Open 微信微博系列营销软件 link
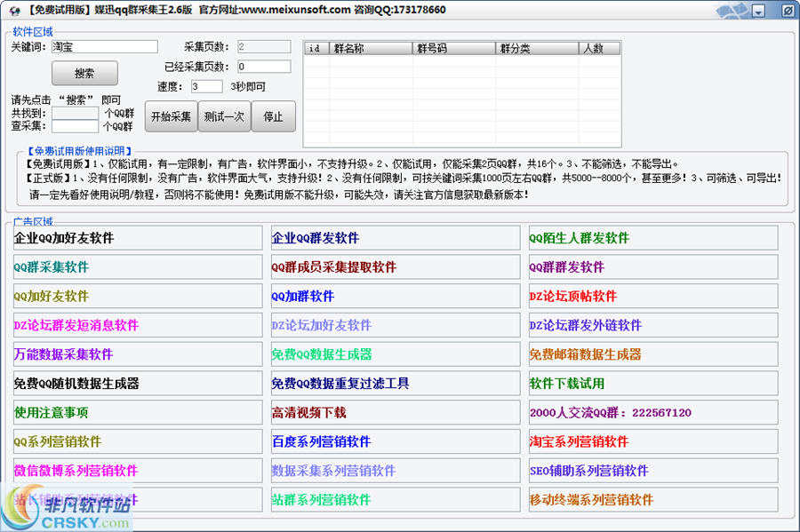800x532 pixels. click(x=138, y=471)
